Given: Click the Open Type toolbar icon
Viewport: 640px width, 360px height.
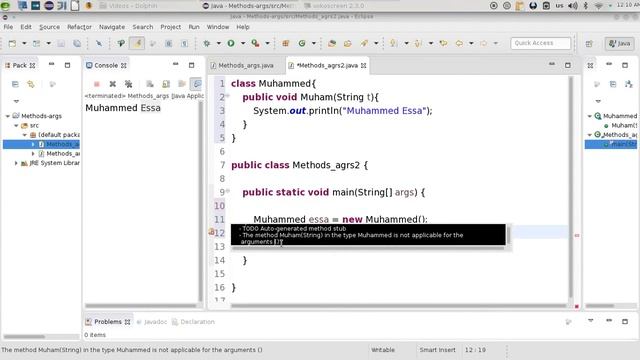Looking at the screenshot, I should (332, 43).
